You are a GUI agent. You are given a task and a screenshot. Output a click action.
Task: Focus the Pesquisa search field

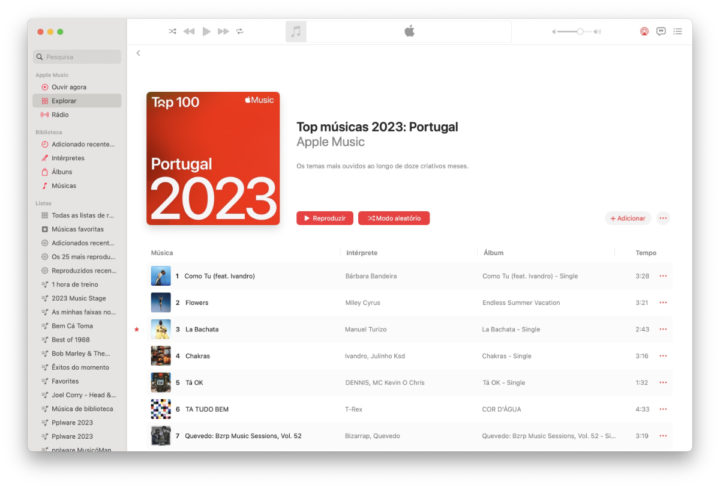(77, 57)
